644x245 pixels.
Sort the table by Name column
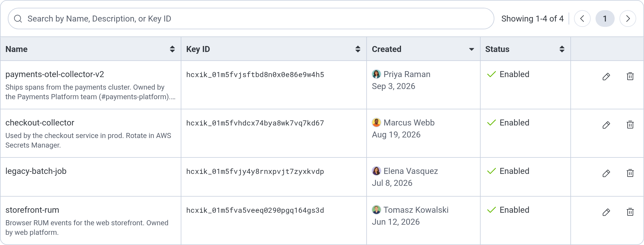(172, 49)
